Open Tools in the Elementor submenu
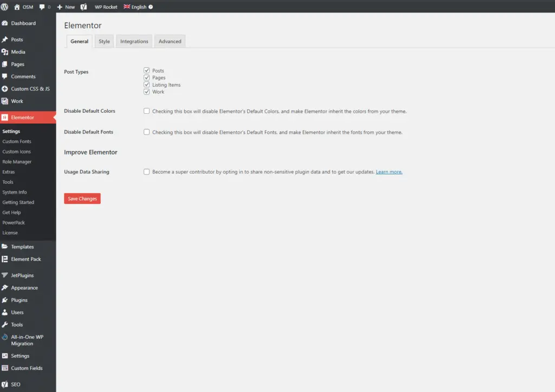 8,182
